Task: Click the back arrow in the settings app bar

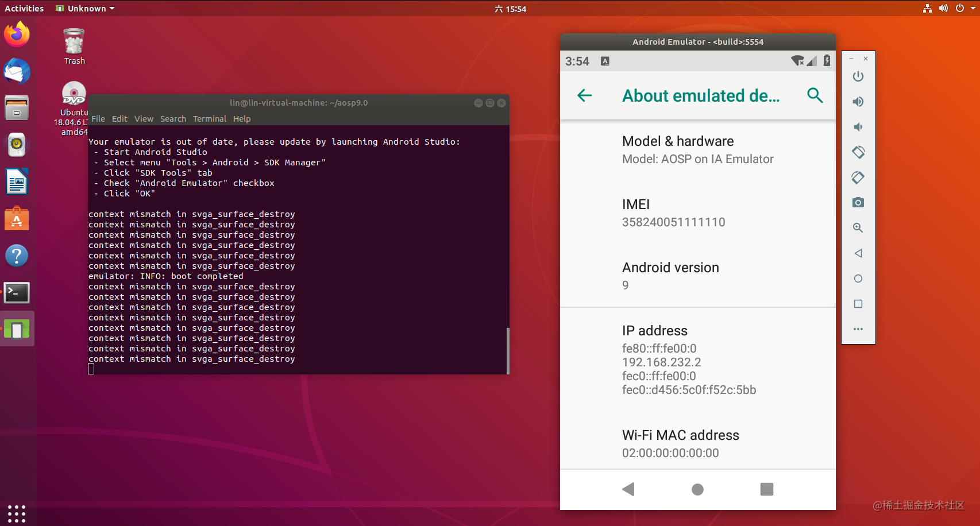Action: tap(584, 96)
